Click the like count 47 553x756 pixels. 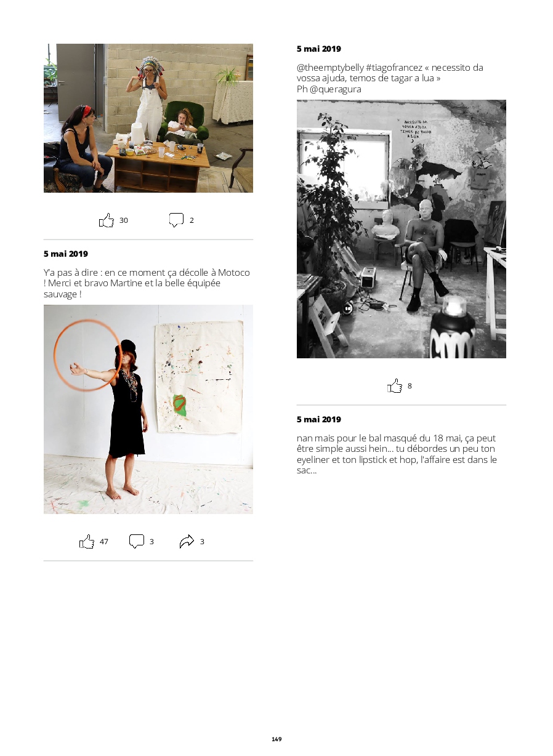(x=104, y=542)
